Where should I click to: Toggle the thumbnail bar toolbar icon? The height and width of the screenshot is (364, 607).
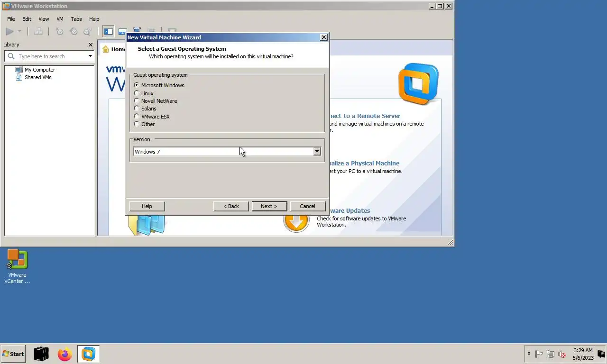[122, 32]
